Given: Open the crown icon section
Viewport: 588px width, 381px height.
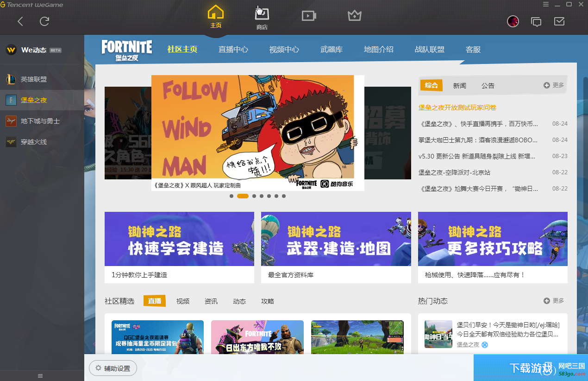Looking at the screenshot, I should click(x=354, y=16).
